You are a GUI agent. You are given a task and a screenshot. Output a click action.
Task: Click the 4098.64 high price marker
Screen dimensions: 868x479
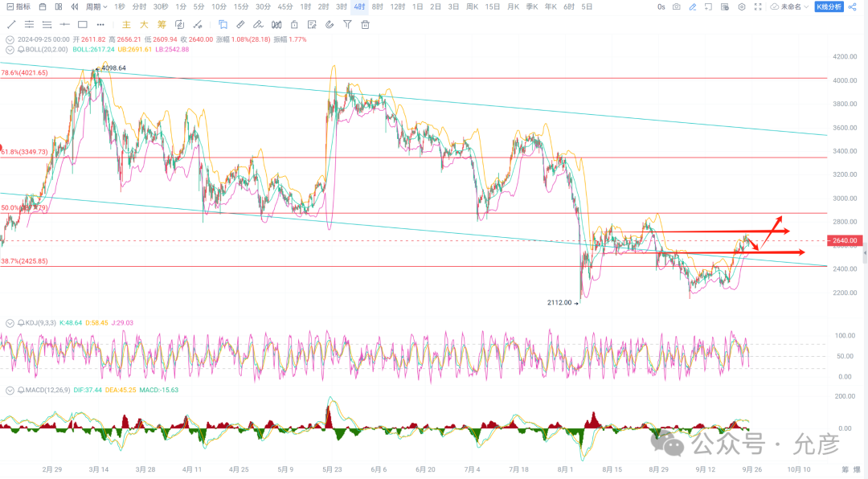point(113,68)
